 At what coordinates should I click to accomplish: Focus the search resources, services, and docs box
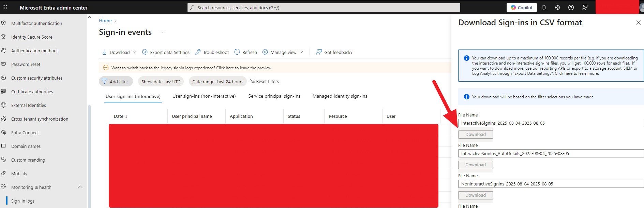324,8
